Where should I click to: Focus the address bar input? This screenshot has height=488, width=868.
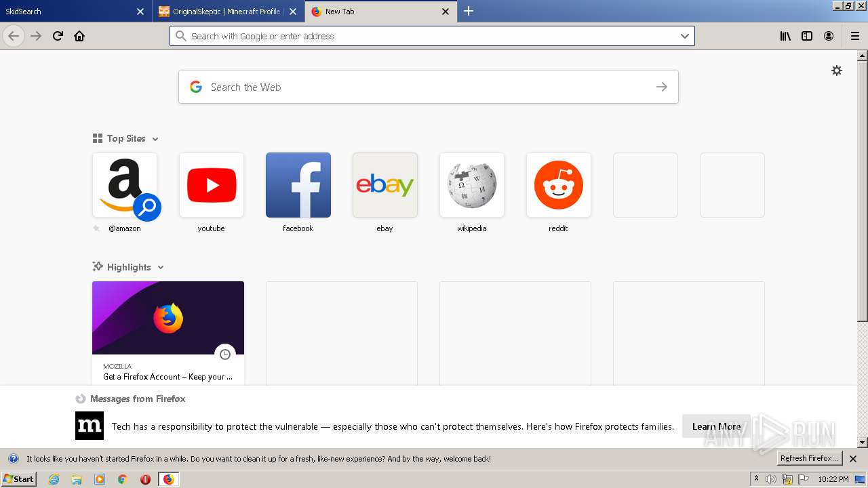432,36
